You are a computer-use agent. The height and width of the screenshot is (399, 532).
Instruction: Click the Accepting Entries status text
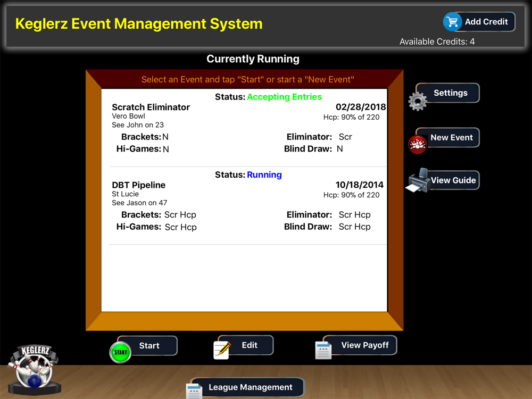tap(284, 97)
